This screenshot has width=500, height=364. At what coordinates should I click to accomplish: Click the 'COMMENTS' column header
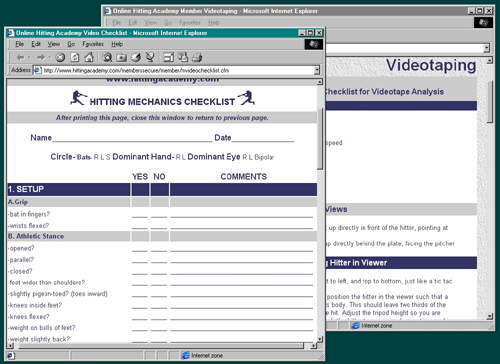[x=244, y=177]
